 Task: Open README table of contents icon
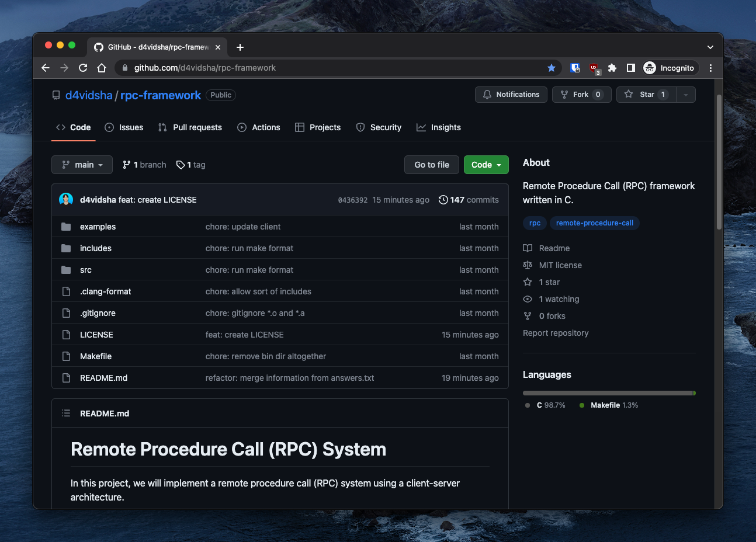[x=66, y=413]
